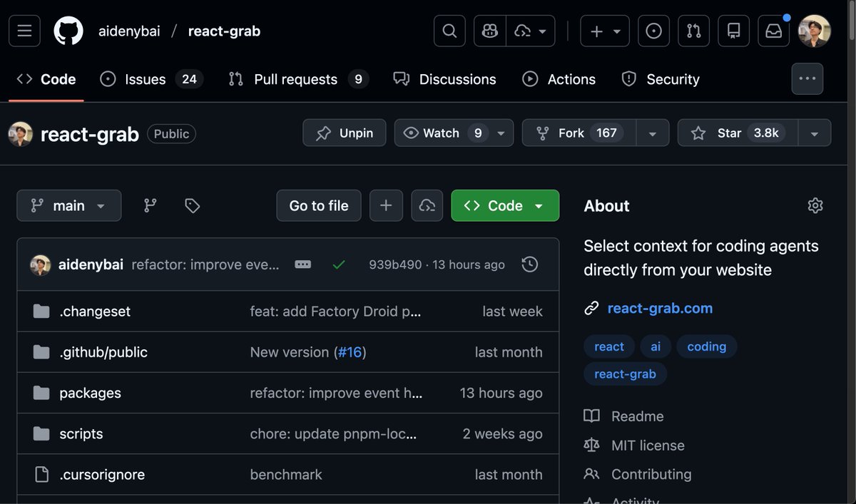Visit the react-grab.com link
Image resolution: width=856 pixels, height=504 pixels.
tap(659, 308)
